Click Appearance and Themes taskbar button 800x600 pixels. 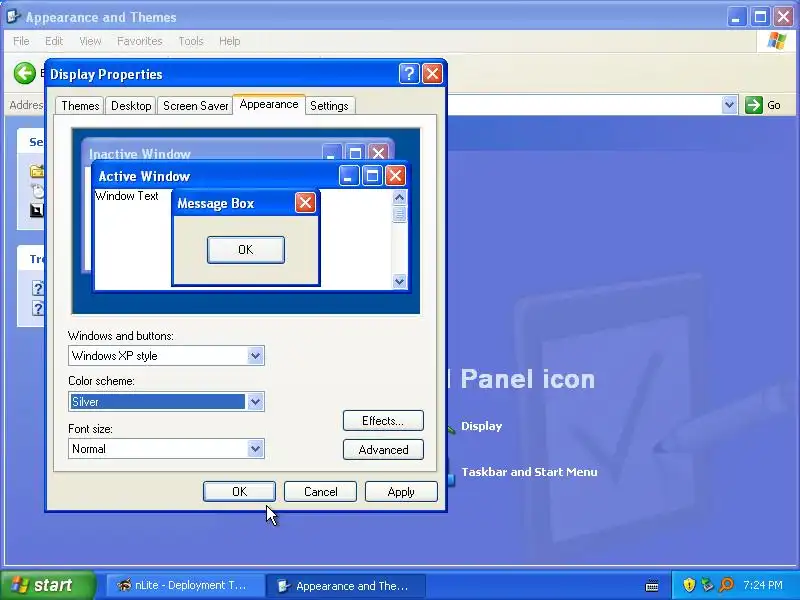[346, 586]
